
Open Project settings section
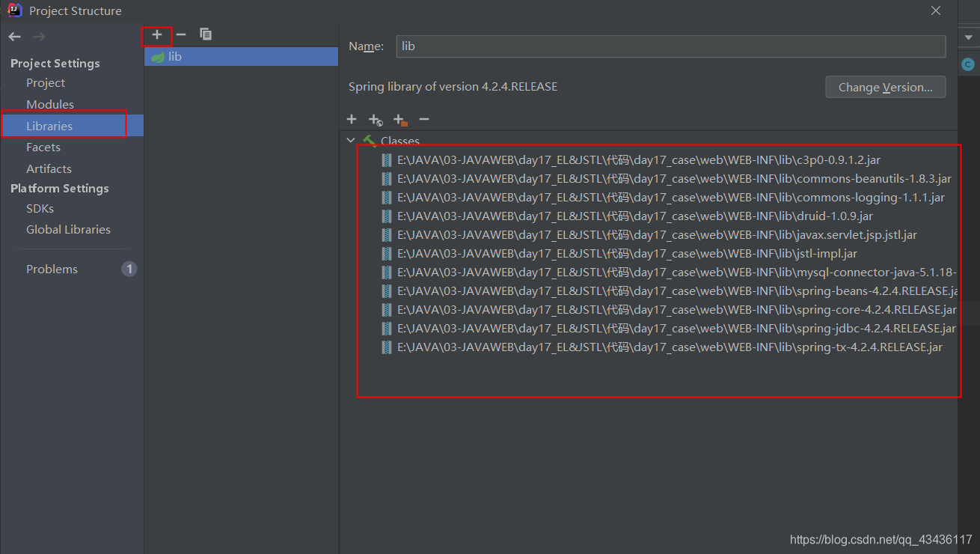coord(46,83)
